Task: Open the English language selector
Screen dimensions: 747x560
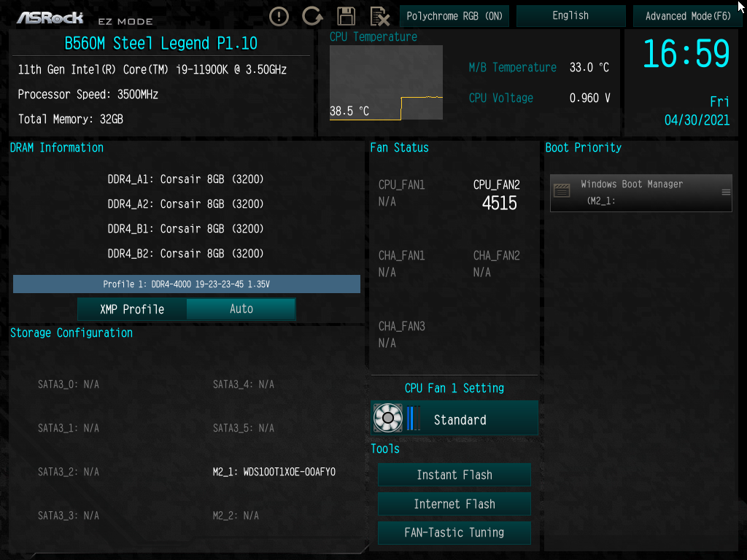Action: [570, 16]
